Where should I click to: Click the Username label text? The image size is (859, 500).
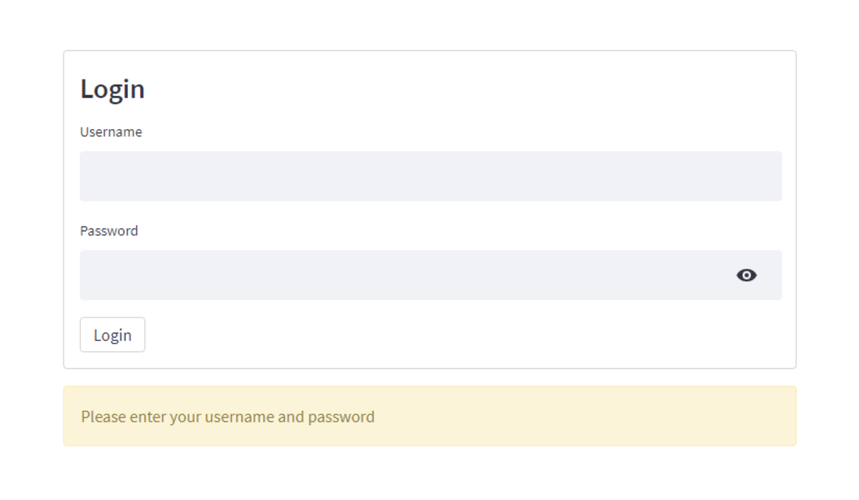pyautogui.click(x=111, y=132)
